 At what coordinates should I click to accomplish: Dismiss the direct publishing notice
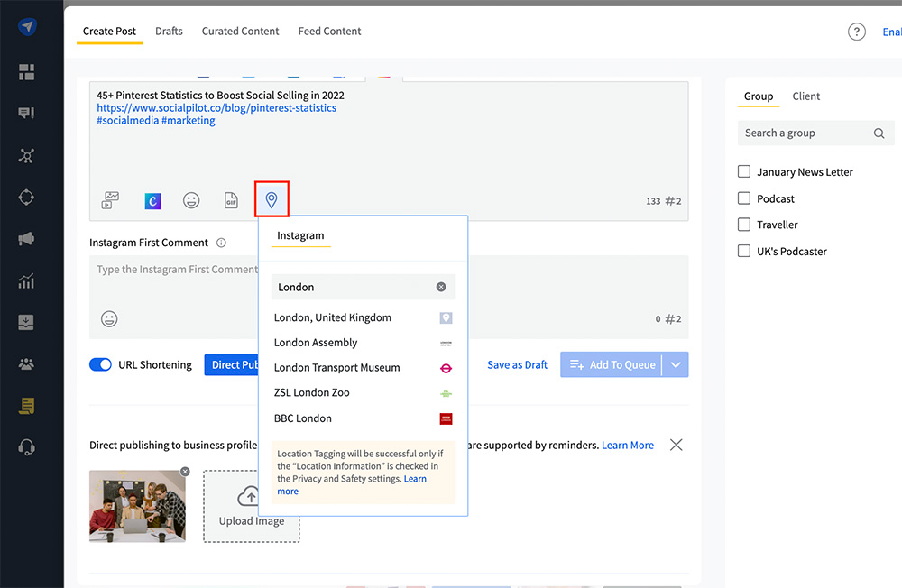tap(676, 445)
